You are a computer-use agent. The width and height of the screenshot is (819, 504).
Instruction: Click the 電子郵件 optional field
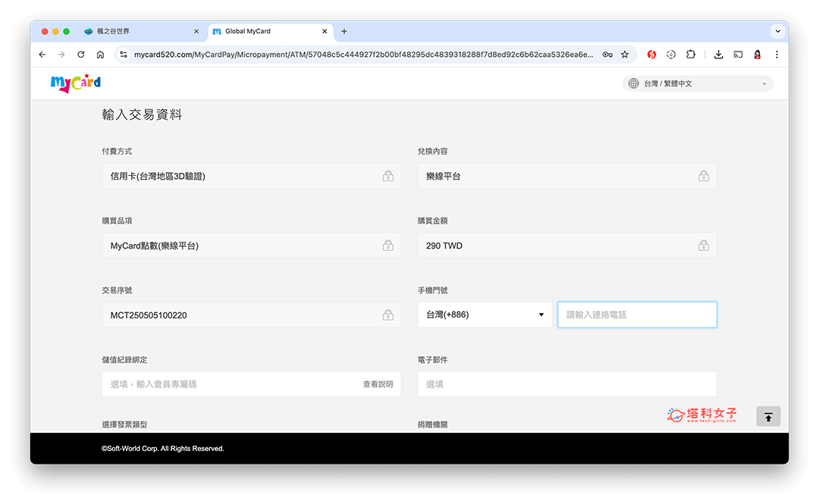[x=567, y=384]
